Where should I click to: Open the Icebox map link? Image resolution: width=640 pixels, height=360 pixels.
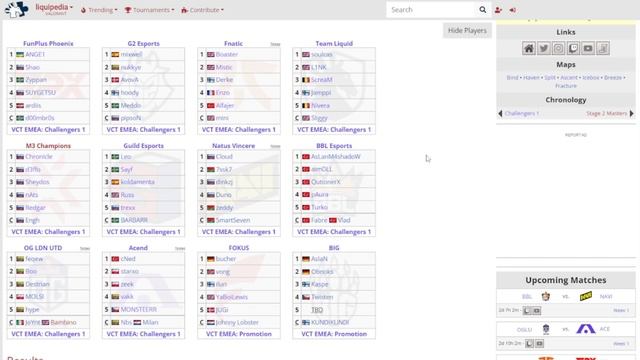(591, 77)
